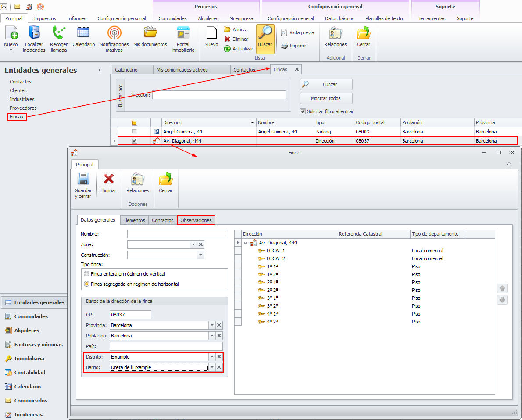Open Mis documentos in the ribbon
The image size is (522, 420).
(150, 33)
